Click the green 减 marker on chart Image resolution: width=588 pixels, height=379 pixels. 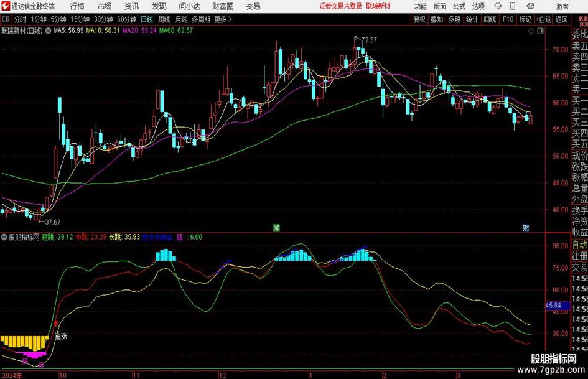276,227
